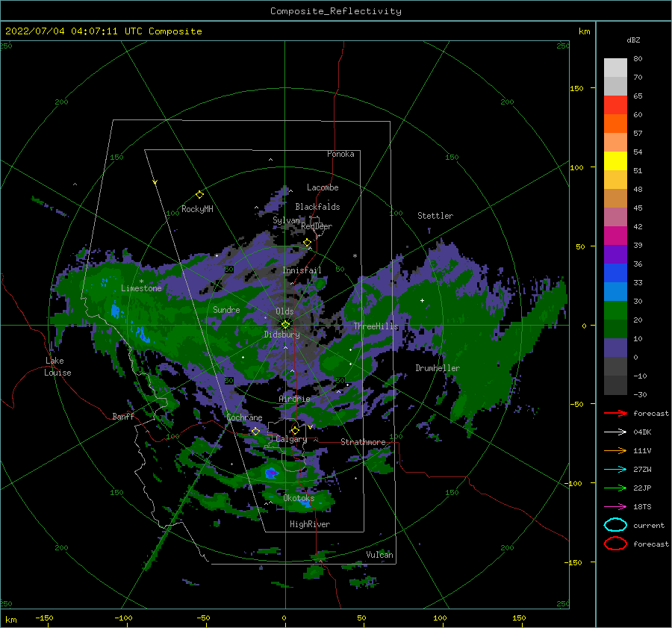Click the Ponoka city label

[340, 154]
